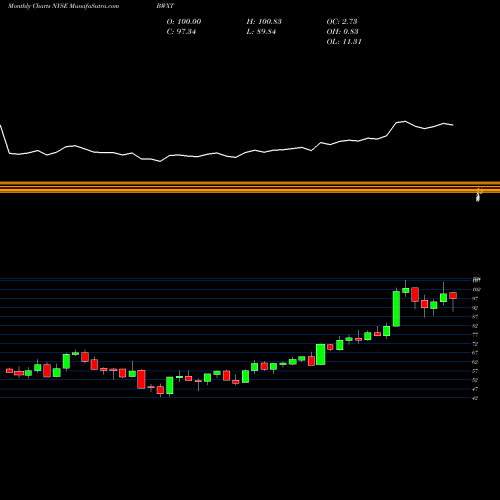Click the low price value 'L: 89.84'

pos(261,32)
